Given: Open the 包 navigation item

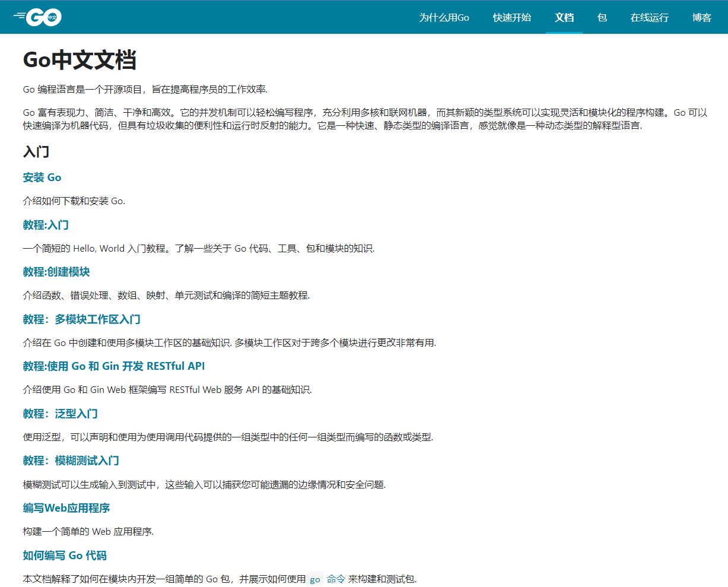Looking at the screenshot, I should pyautogui.click(x=602, y=17).
